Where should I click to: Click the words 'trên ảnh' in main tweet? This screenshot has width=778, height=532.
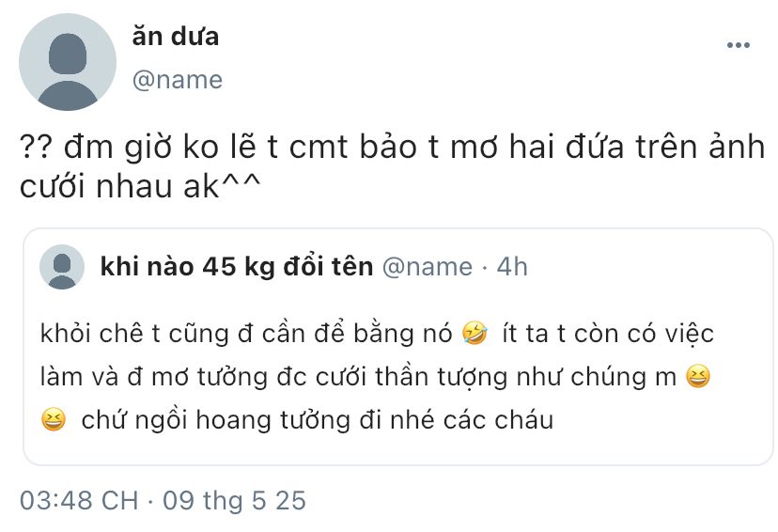[x=700, y=147]
